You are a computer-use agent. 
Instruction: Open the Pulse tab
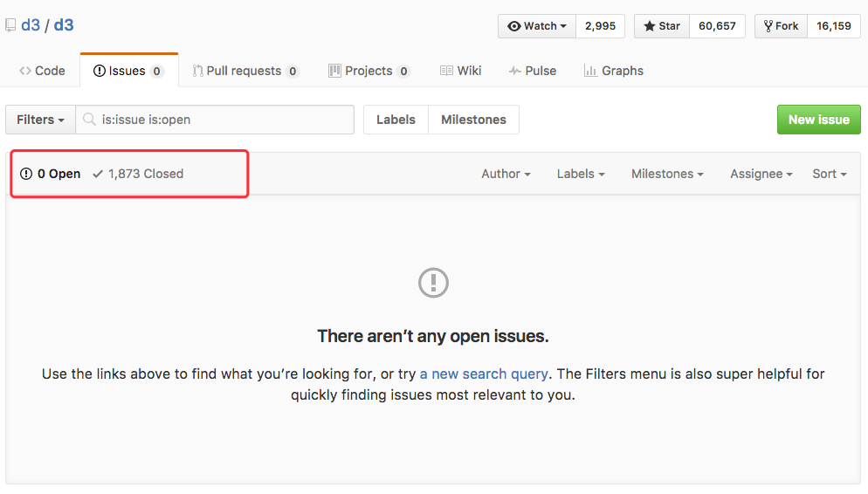point(533,71)
